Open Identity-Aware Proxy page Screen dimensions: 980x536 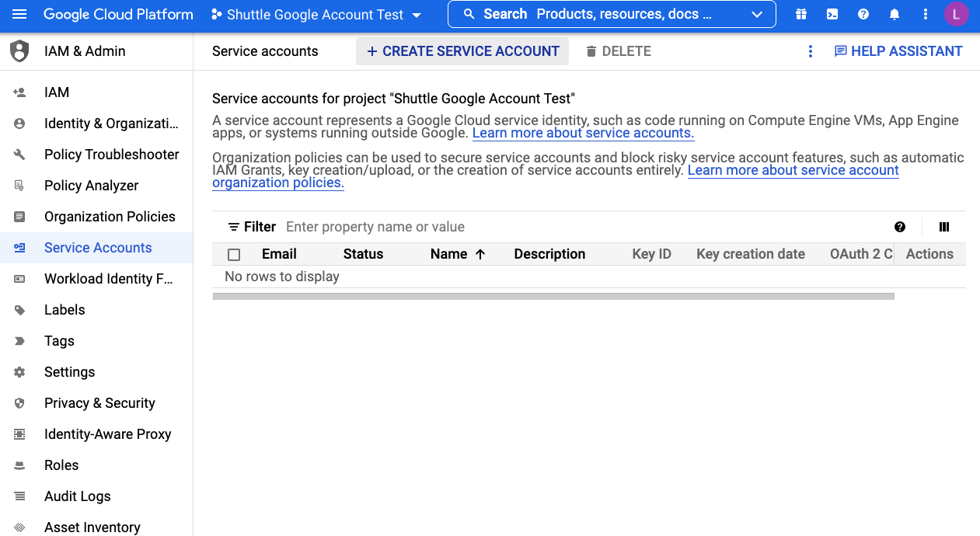108,434
